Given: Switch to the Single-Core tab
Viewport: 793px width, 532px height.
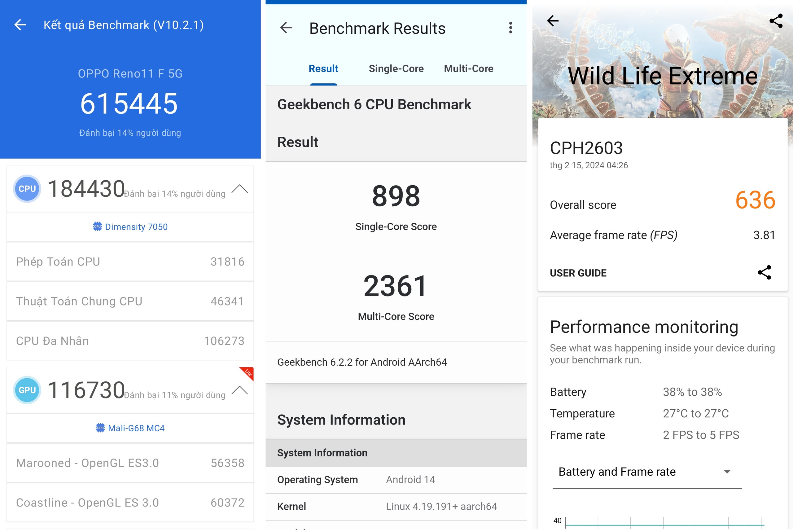Looking at the screenshot, I should tap(396, 69).
